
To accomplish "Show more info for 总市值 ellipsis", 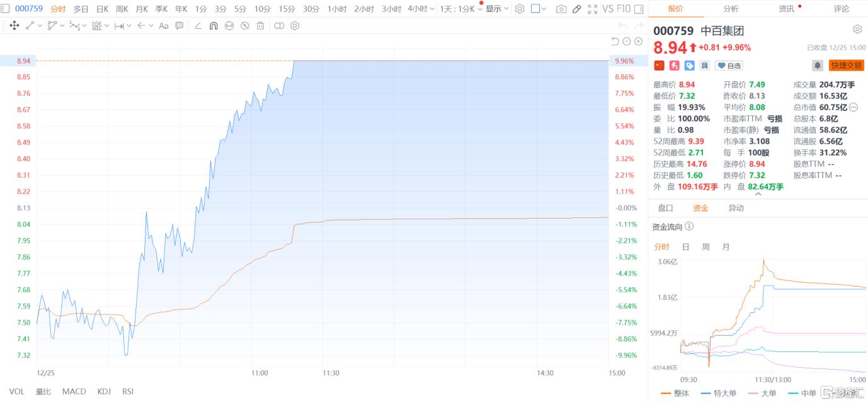I will tap(854, 107).
